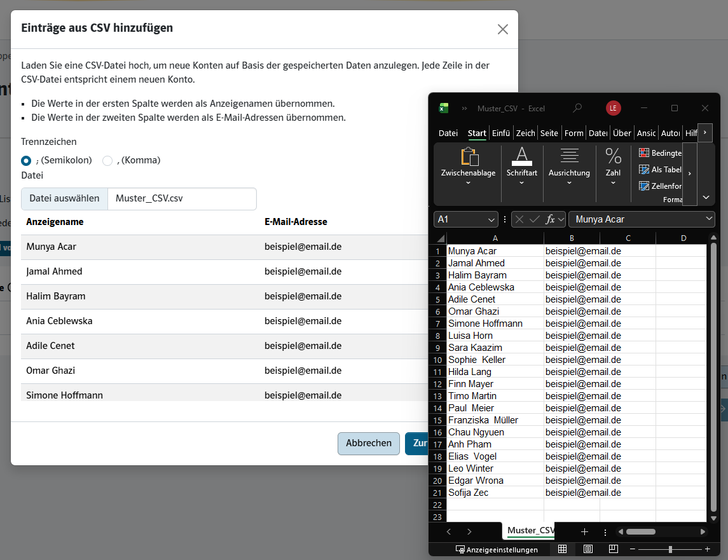
Task: Click the search magnifier in Excel title bar
Action: coord(577,108)
